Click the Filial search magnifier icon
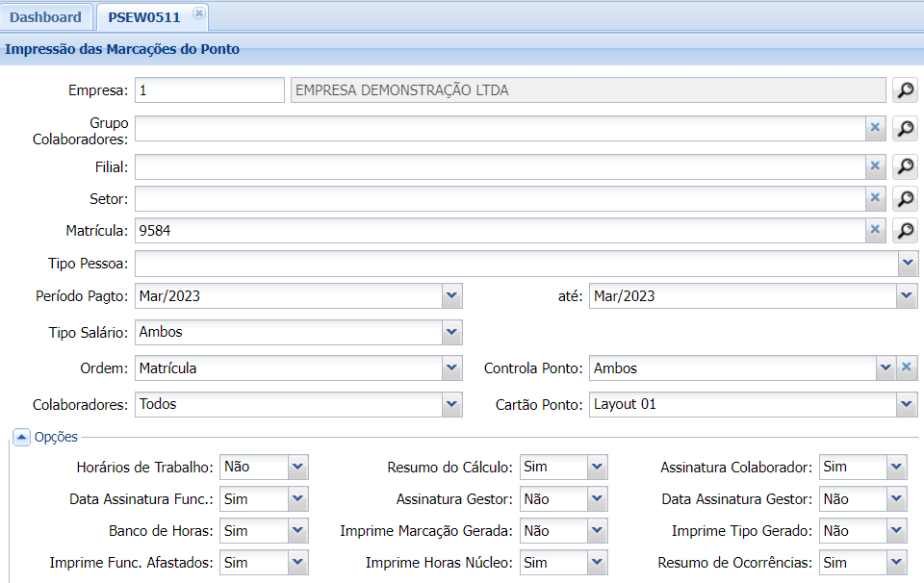Viewport: 924px width, 583px height. pyautogui.click(x=905, y=166)
